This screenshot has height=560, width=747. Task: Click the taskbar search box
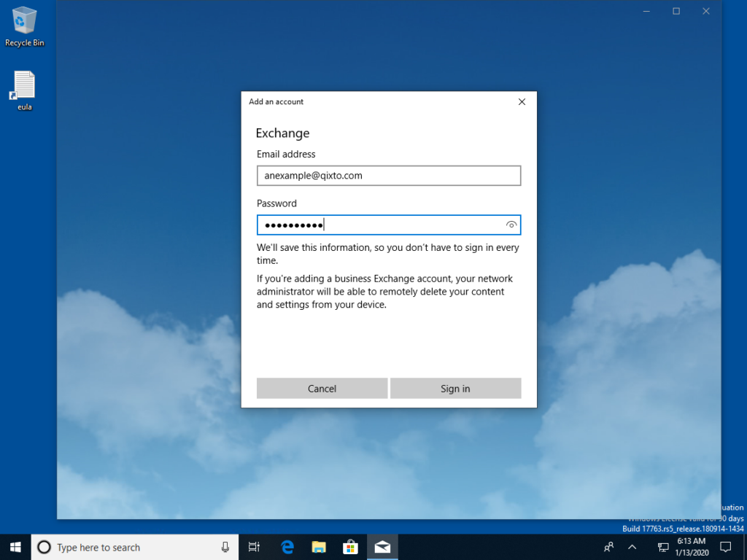[x=135, y=547]
